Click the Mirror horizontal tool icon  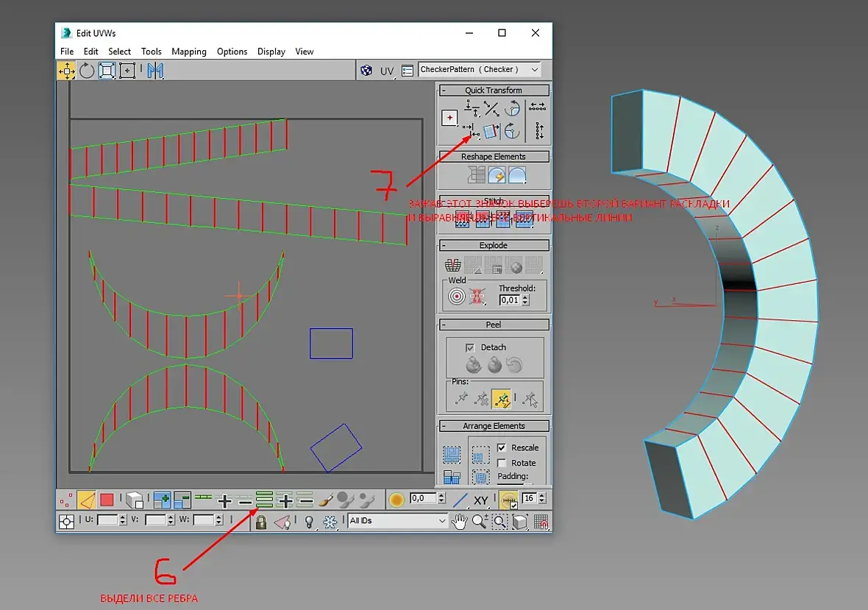click(155, 71)
